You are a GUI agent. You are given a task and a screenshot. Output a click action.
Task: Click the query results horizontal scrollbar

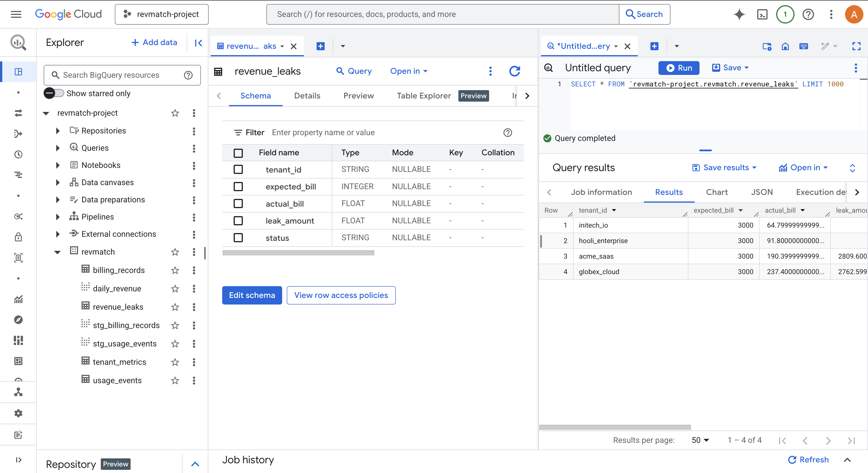[615, 427]
